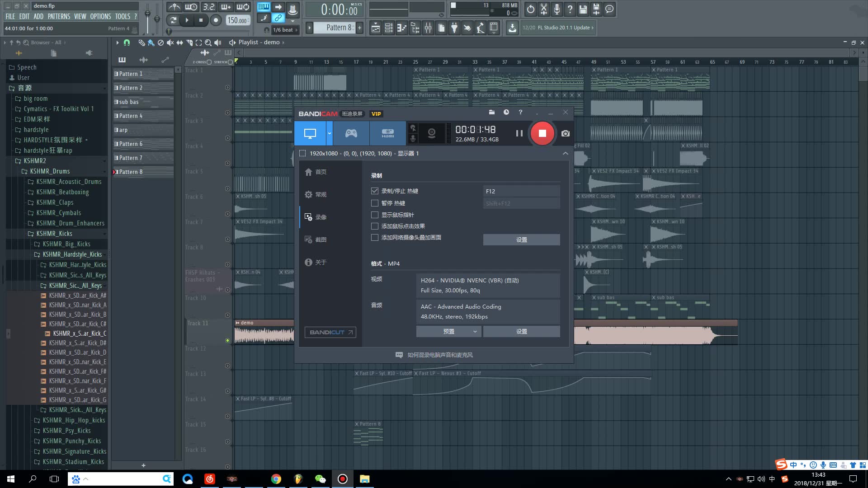This screenshot has height=488, width=868.
Task: Click the tempo field 150.000
Action: [237, 20]
